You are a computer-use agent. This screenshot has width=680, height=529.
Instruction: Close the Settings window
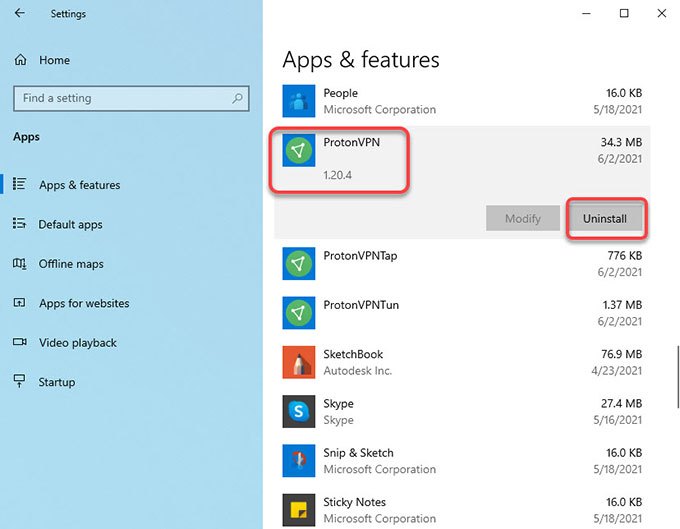tap(661, 13)
